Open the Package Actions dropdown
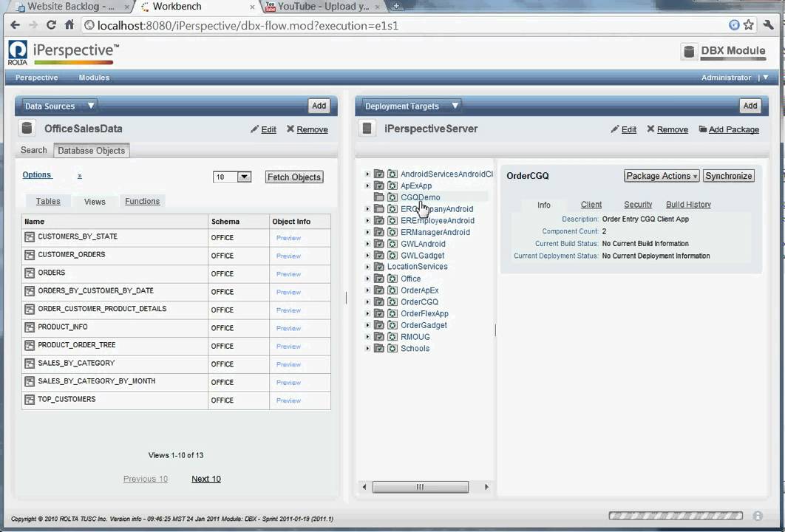Screen dimensions: 785x532 click(x=662, y=176)
